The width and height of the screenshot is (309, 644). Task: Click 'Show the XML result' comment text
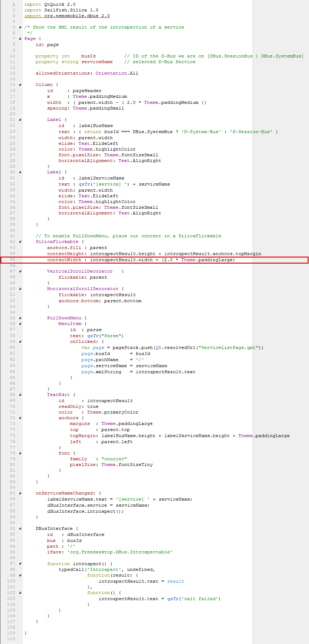coord(60,27)
